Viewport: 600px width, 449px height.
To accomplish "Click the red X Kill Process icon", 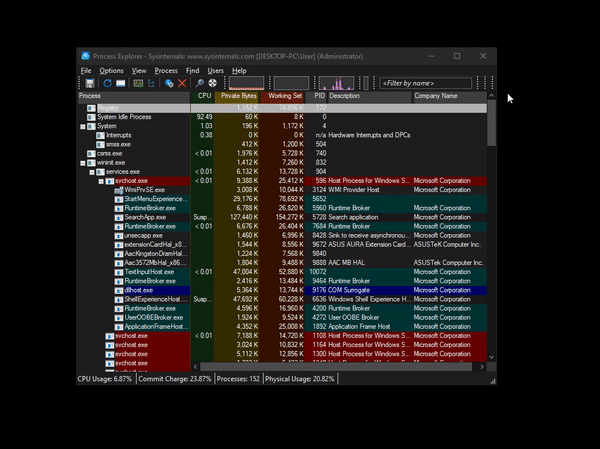I will coord(182,83).
